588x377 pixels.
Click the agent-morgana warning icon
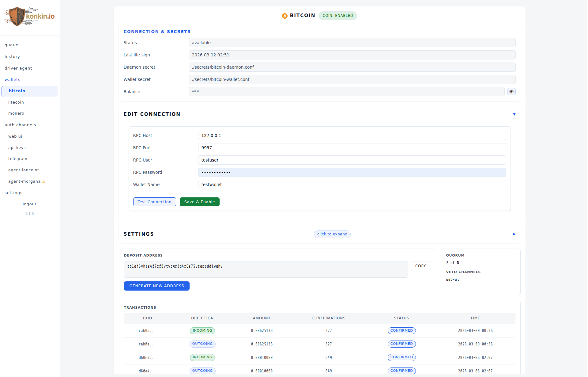(x=44, y=181)
